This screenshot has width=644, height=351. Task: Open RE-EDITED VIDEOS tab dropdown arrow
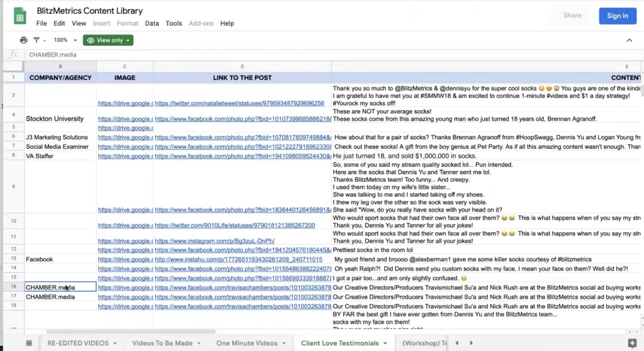tap(114, 343)
